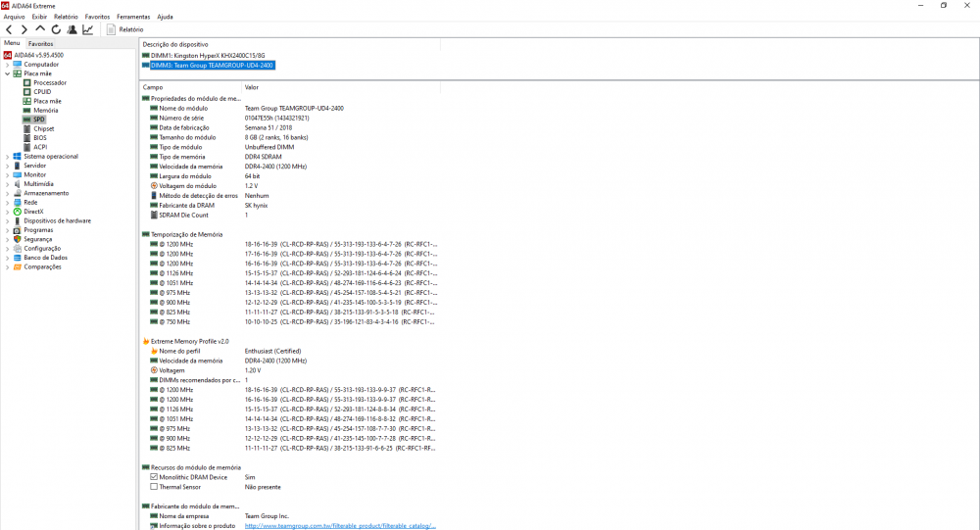Refresh the page with the refresh icon
This screenshot has width=980, height=530.
(x=56, y=29)
